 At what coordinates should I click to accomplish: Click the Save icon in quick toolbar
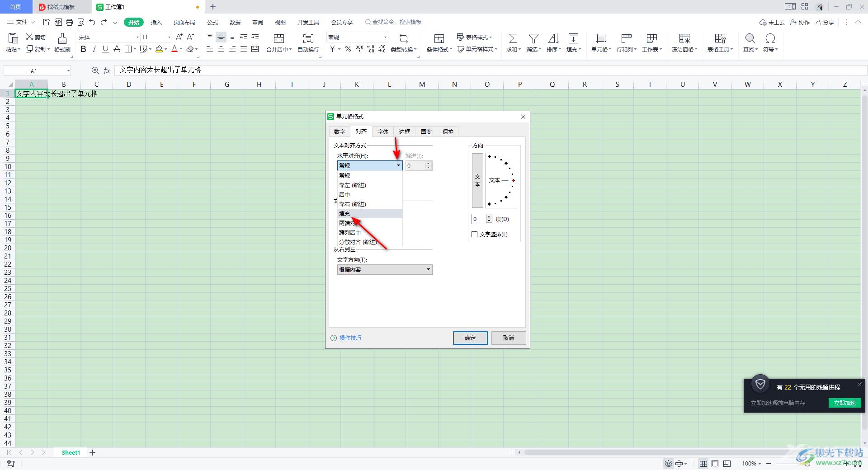tap(47, 22)
